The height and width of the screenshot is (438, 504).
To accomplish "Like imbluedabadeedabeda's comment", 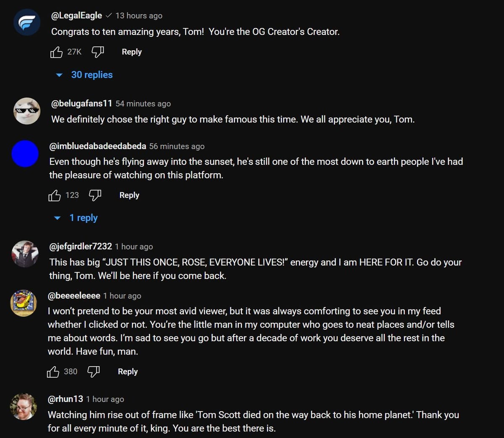I will coord(54,195).
